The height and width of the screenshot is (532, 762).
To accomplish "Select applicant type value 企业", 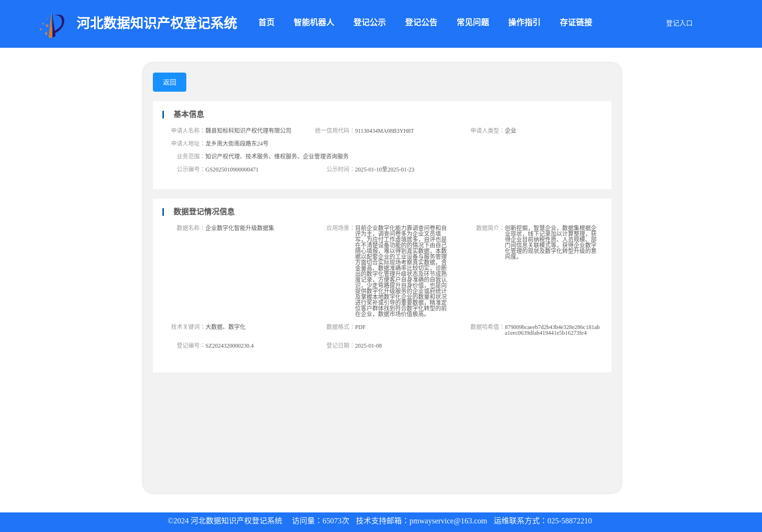I will coord(511,130).
